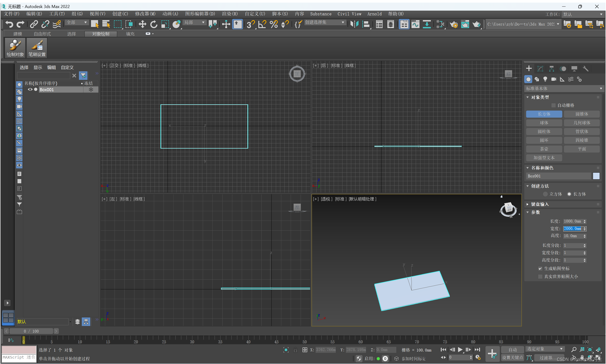606x364 pixels.
Task: Open the 笔刷设置 brush settings panel
Action: (x=37, y=48)
